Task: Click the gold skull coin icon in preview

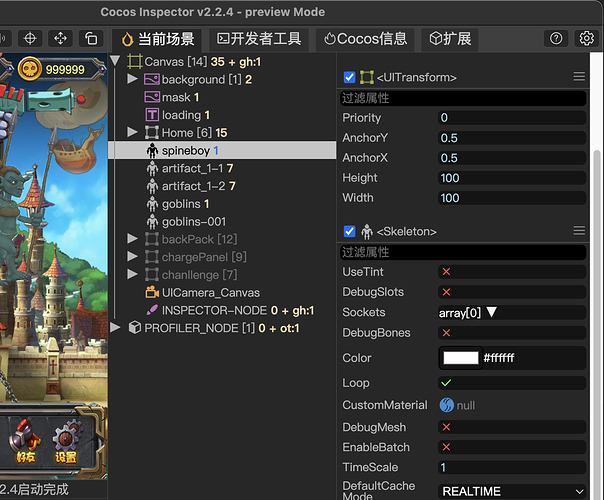Action: point(30,69)
